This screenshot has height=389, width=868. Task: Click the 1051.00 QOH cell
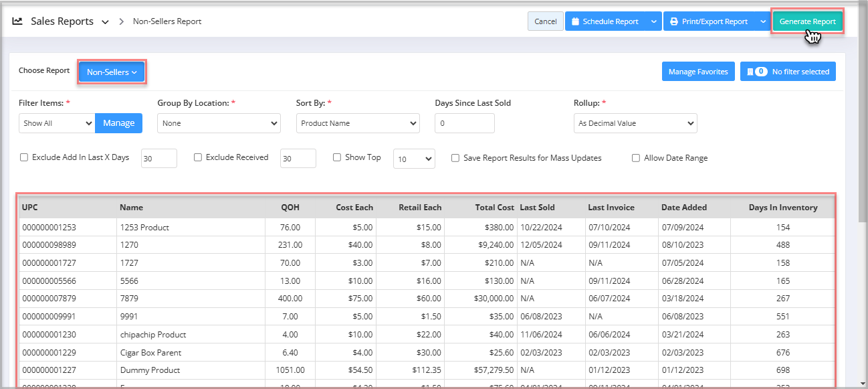(x=289, y=370)
